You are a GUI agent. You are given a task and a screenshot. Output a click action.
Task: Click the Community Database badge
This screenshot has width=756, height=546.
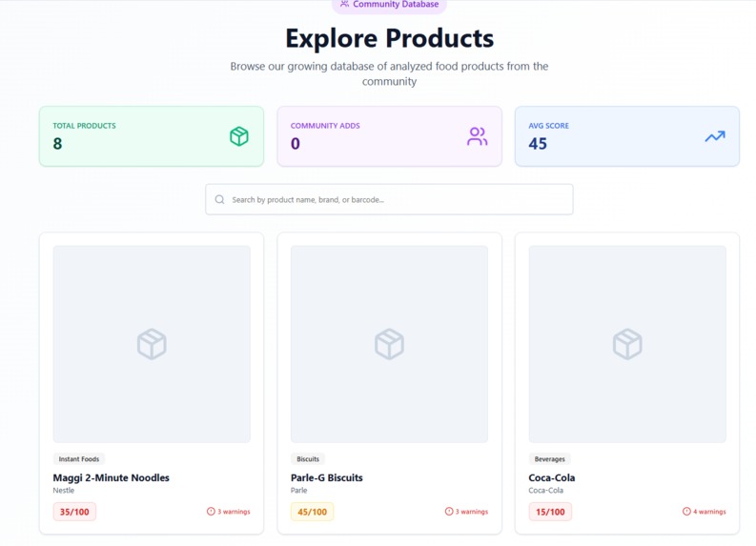pyautogui.click(x=389, y=5)
